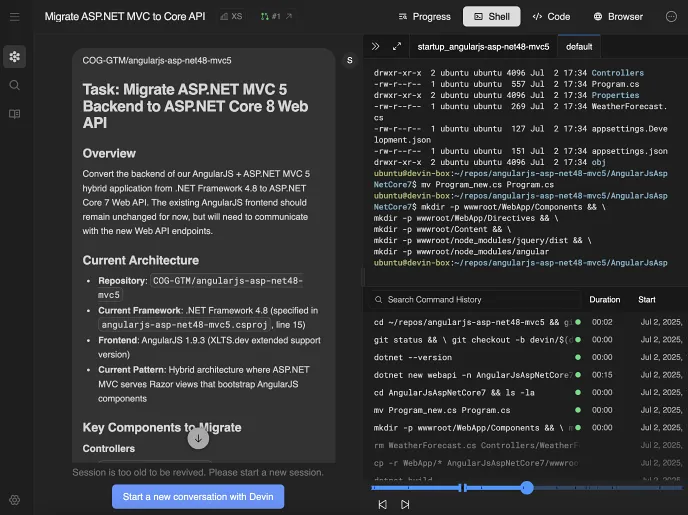This screenshot has height=515, width=688.
Task: Click the timeline segment marker bar
Action: (x=462, y=487)
